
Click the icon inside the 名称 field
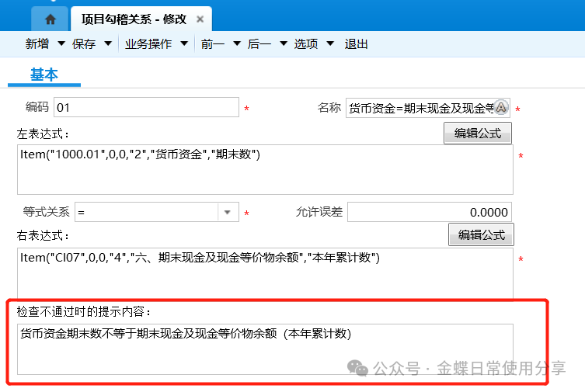[x=501, y=108]
